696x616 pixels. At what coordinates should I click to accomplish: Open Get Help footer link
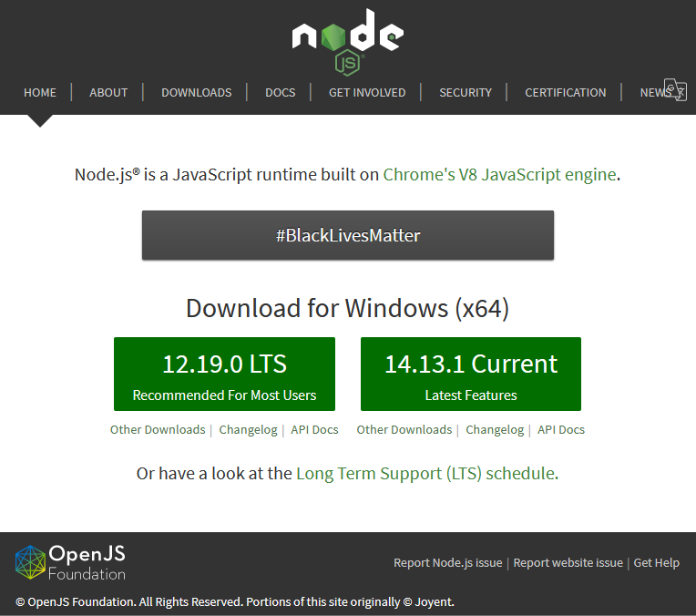point(657,563)
